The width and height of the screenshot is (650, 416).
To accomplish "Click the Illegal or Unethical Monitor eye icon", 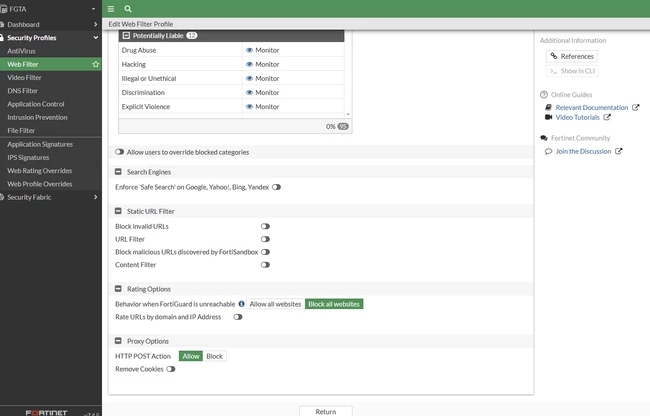I will click(249, 78).
